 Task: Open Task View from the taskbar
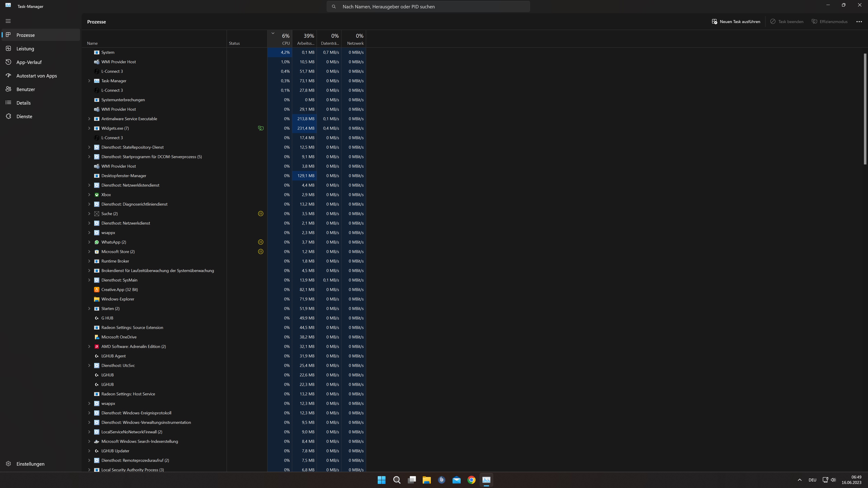click(412, 480)
